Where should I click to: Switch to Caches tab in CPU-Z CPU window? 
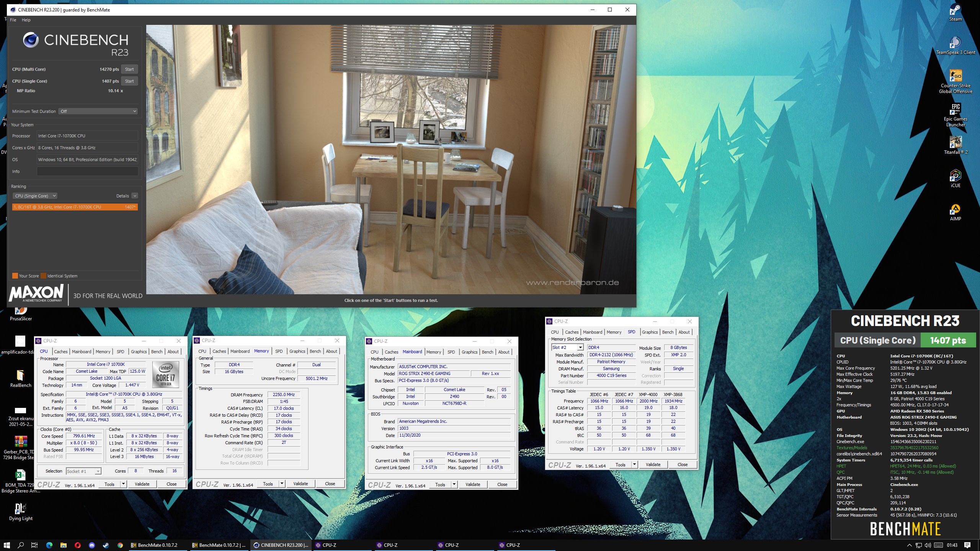[60, 352]
